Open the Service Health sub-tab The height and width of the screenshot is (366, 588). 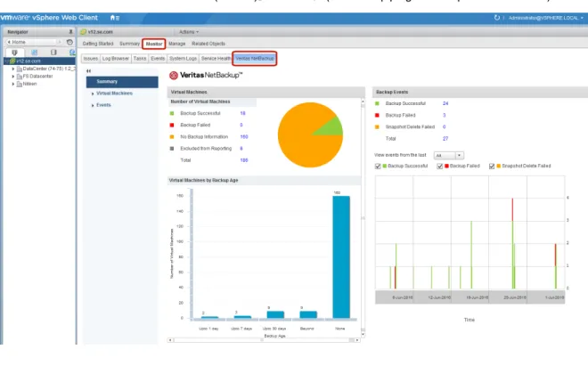216,59
